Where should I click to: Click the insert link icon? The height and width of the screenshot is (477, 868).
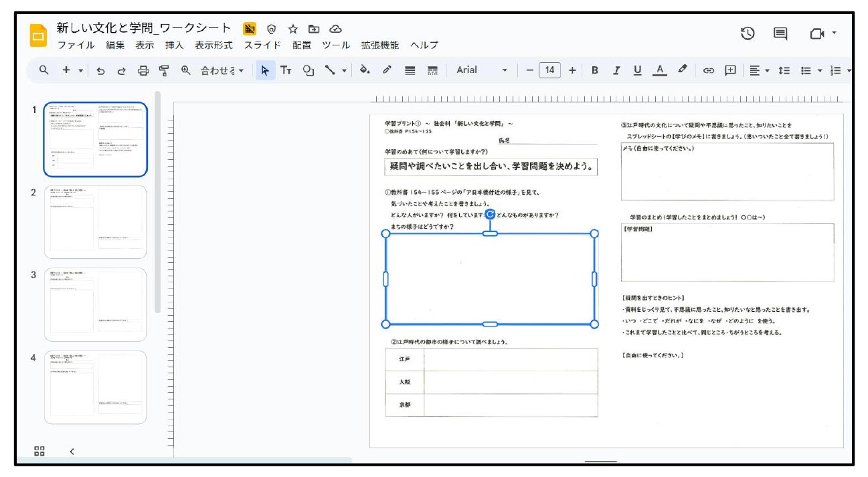point(708,70)
